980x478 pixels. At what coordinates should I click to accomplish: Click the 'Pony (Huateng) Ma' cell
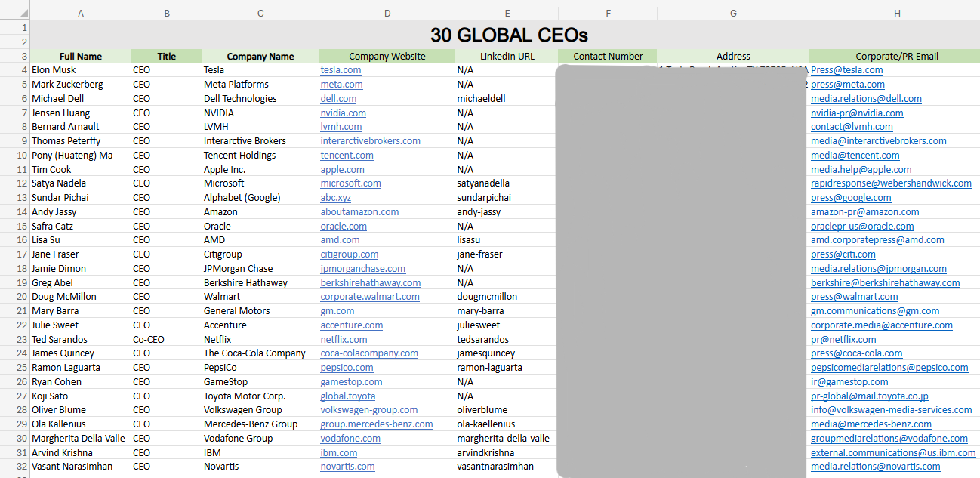point(81,155)
